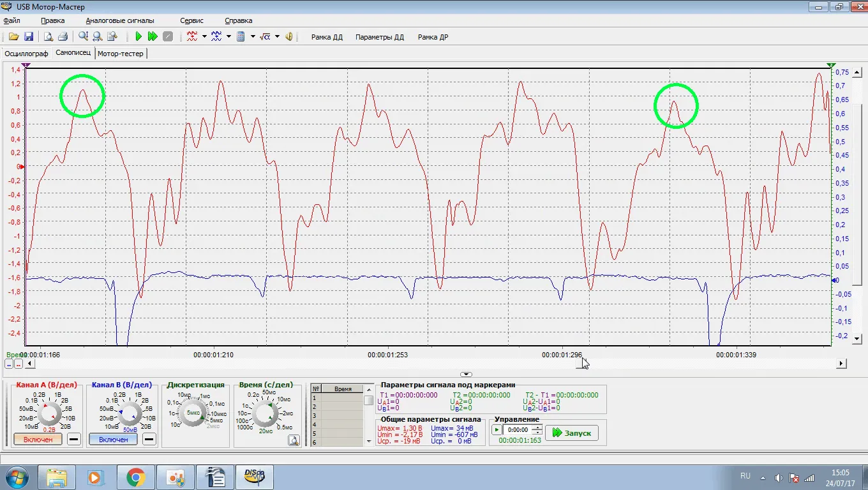
Task: Toggle Канал B Включен button
Action: [x=113, y=440]
